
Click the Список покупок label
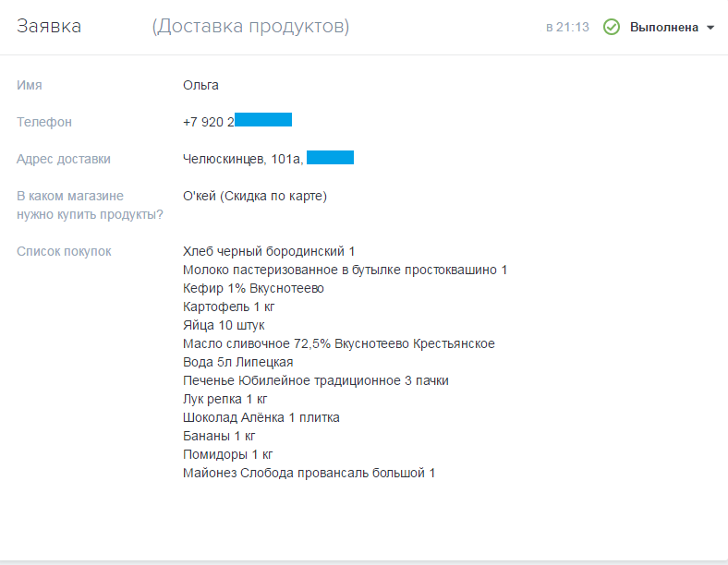pyautogui.click(x=64, y=251)
